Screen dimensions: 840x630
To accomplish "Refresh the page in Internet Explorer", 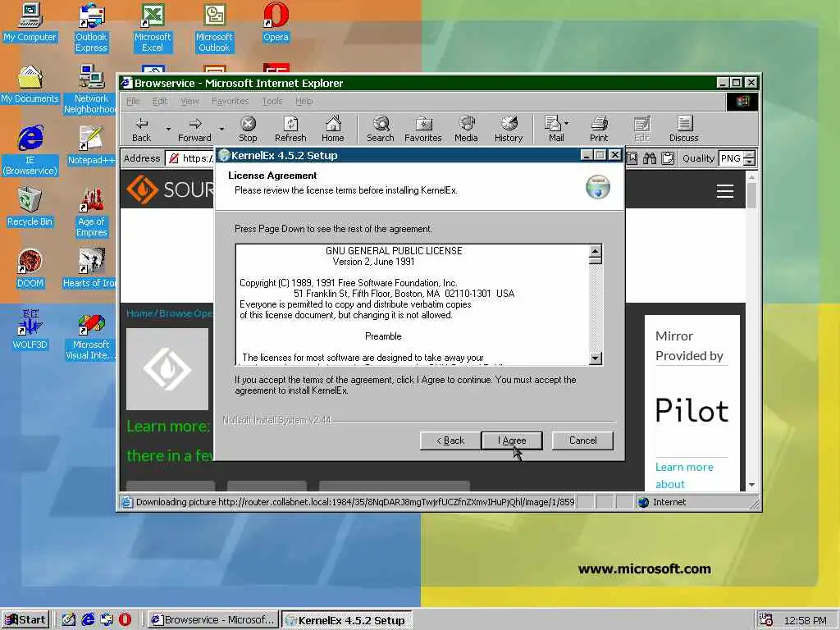I will point(290,130).
